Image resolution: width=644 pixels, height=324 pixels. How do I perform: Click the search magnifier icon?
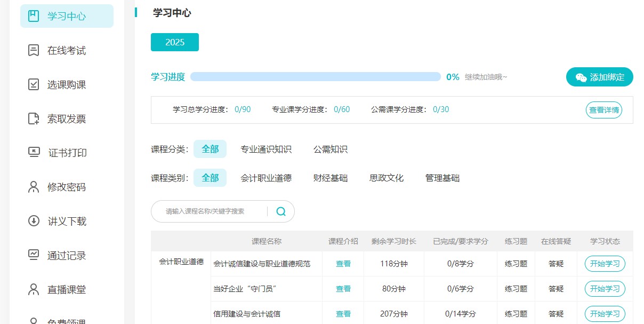click(x=280, y=211)
